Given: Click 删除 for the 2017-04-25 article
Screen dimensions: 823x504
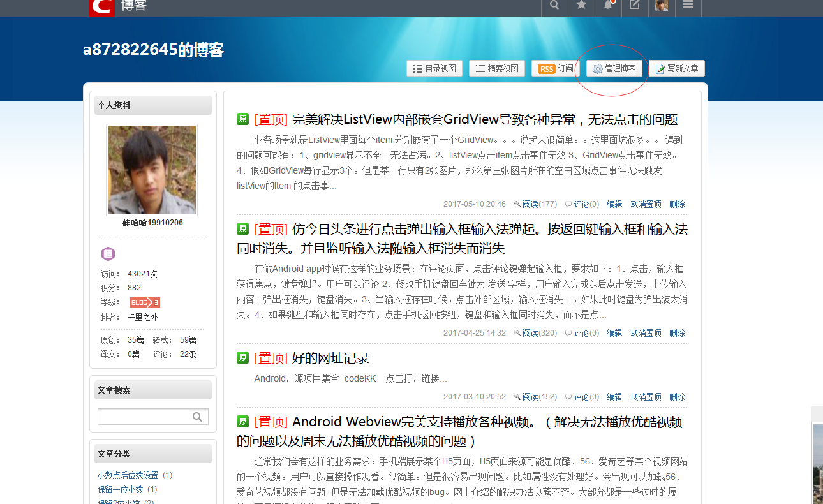Looking at the screenshot, I should tap(678, 333).
